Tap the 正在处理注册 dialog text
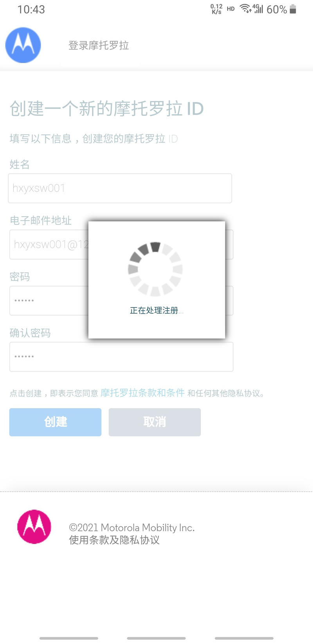The height and width of the screenshot is (644, 313). click(156, 311)
